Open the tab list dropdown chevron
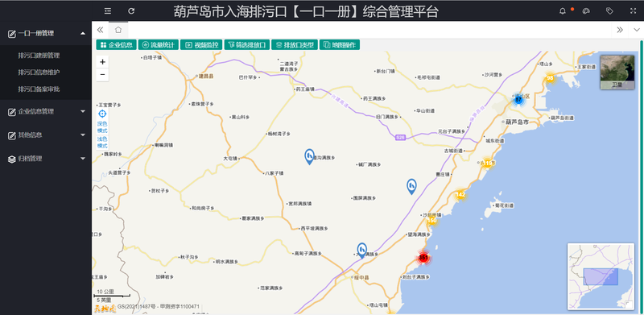Viewport: 644px width, 315px height. pos(637,30)
